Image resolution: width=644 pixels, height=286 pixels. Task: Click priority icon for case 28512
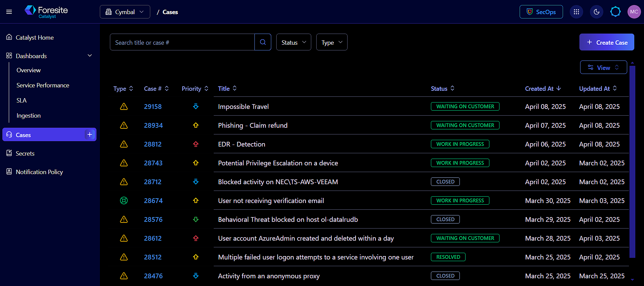(196, 257)
